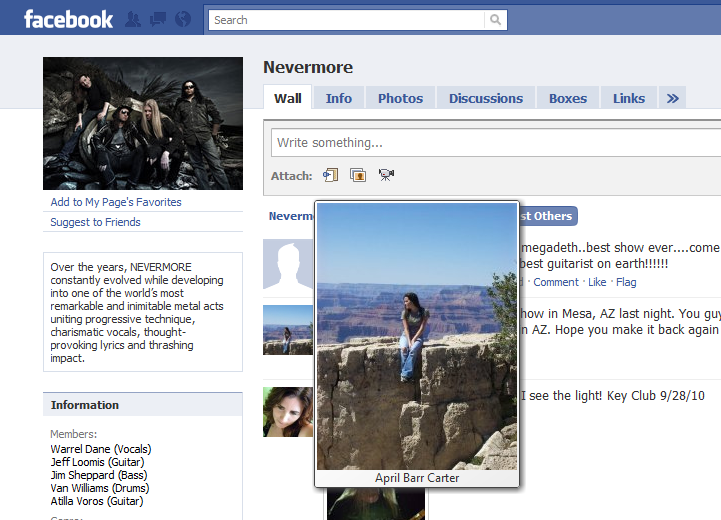
Task: Switch to the Info tab
Action: (x=339, y=98)
